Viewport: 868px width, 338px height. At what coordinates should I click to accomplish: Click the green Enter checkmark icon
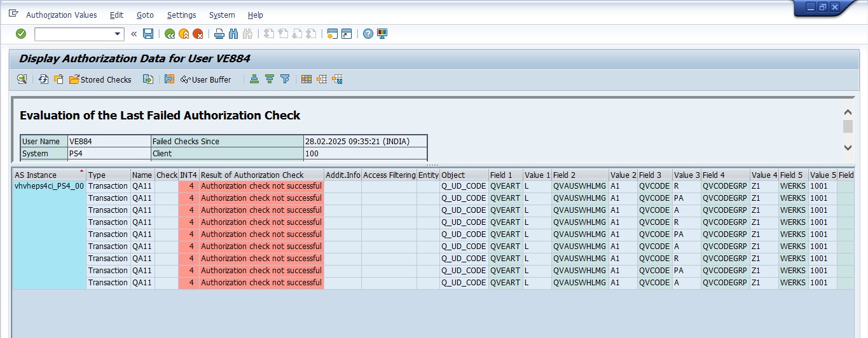click(x=21, y=34)
